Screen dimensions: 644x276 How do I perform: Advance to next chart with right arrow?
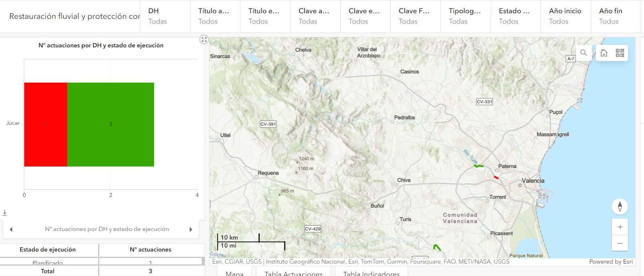[191, 229]
